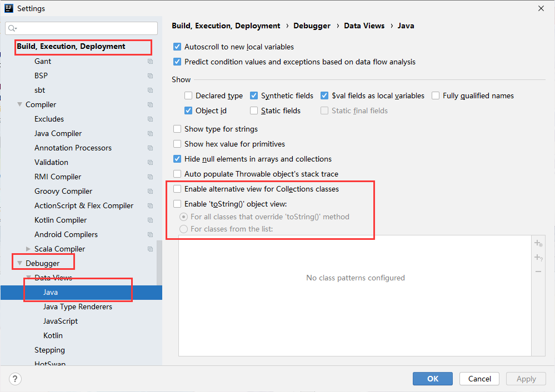Select Kotlin Compiler settings page
555x392 pixels.
(x=61, y=220)
